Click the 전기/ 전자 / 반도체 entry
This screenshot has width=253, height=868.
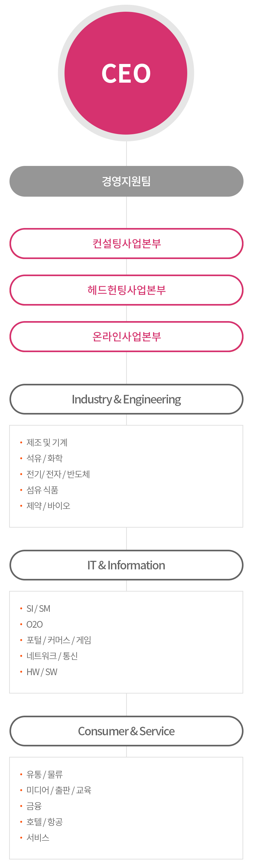click(58, 474)
